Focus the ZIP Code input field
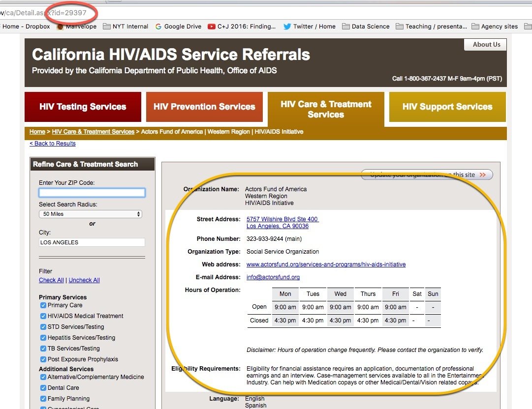This screenshot has height=409, width=532. click(92, 193)
